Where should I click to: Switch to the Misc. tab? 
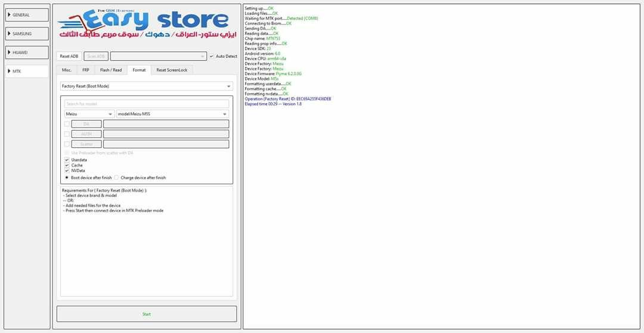tap(67, 70)
